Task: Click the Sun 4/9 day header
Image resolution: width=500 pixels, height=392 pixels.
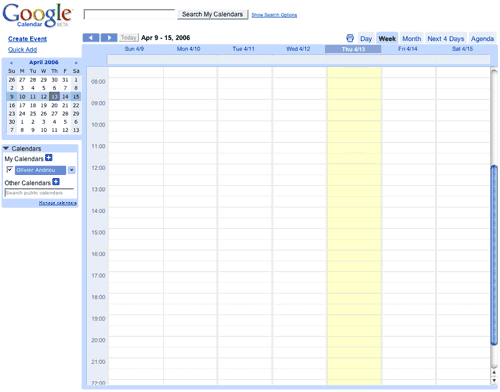Action: (x=134, y=49)
